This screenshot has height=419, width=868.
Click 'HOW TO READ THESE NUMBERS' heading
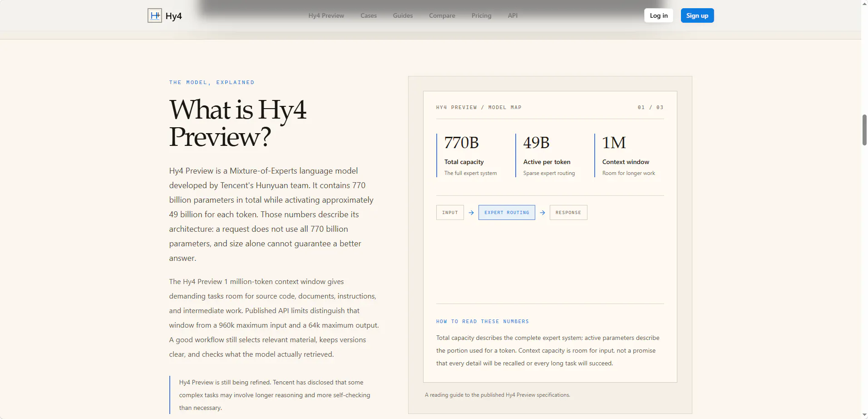pyautogui.click(x=483, y=321)
